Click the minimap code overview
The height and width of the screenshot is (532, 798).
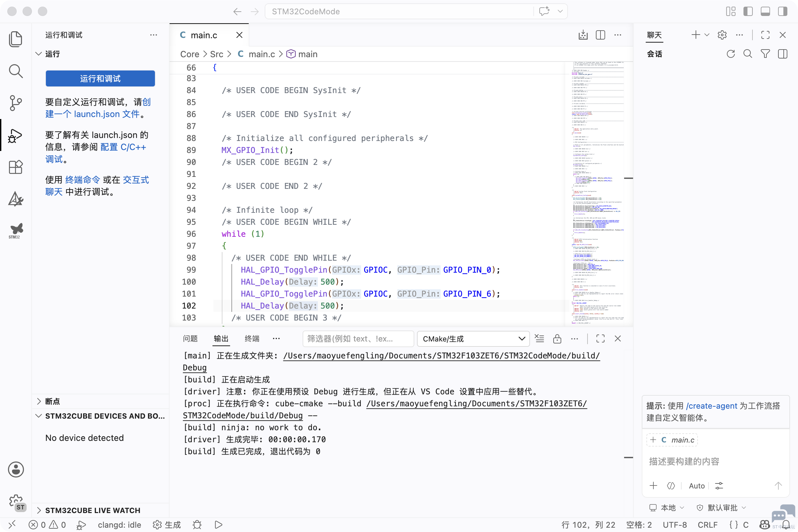point(597,193)
